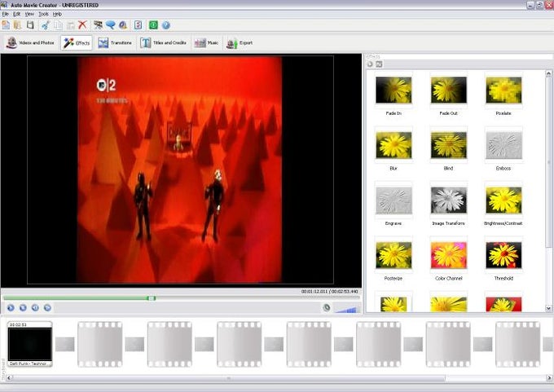
Task: Click the disc with magnifier toolbar icon
Action: [x=122, y=24]
